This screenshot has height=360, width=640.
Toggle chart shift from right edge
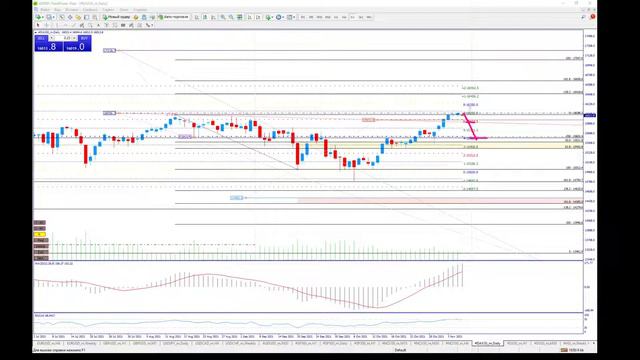[x=258, y=17]
